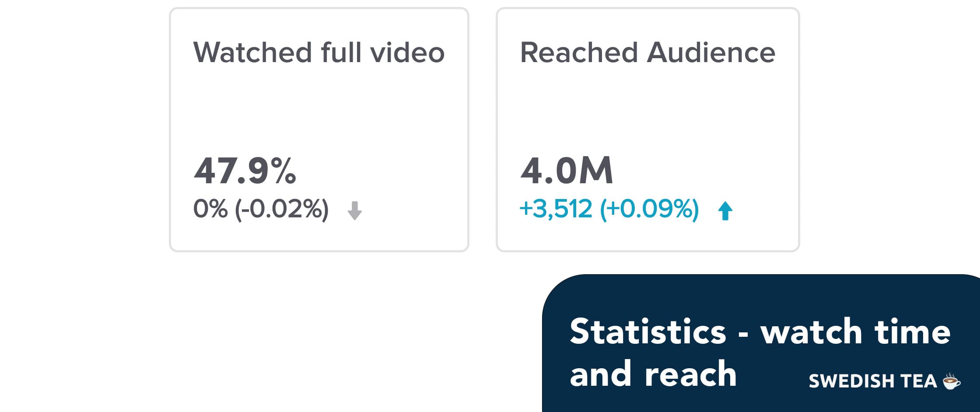
Task: Click "watch time" in the banner caption
Action: (x=855, y=332)
